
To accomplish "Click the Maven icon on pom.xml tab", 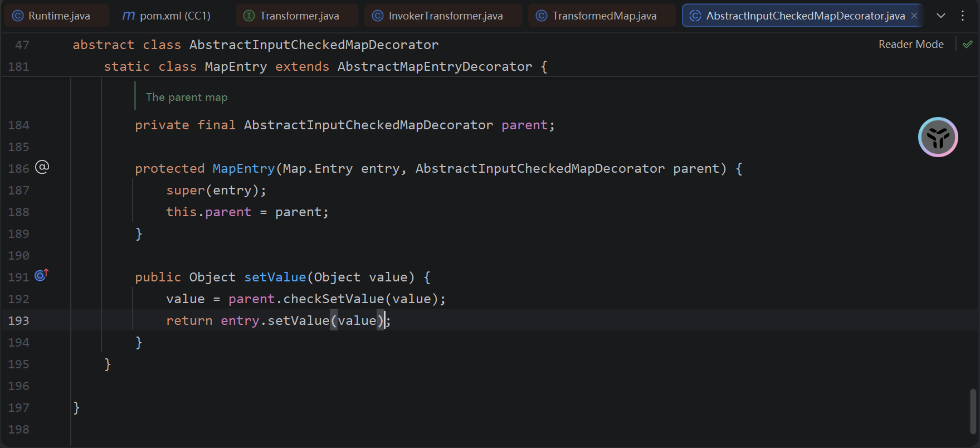I will click(x=129, y=16).
